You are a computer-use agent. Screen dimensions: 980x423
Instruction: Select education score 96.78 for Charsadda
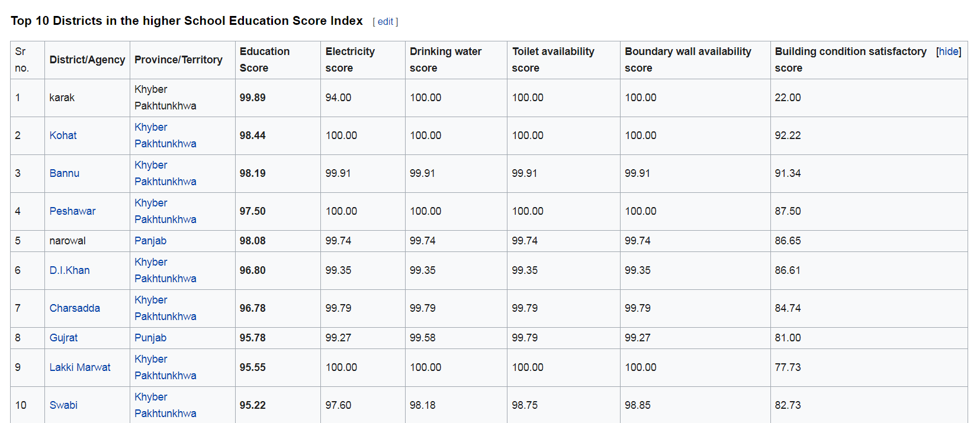pyautogui.click(x=252, y=308)
